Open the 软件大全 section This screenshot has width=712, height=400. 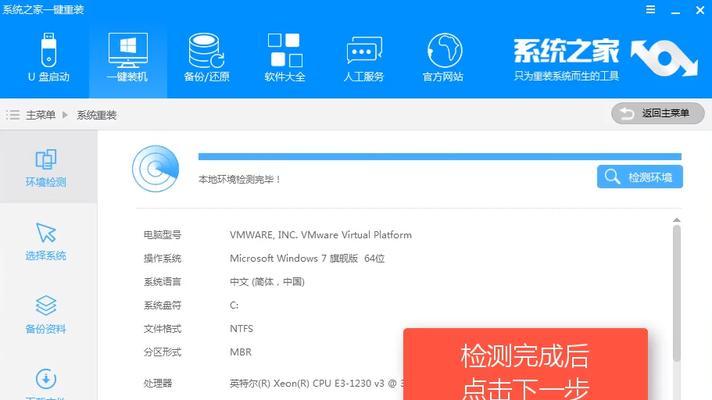point(285,58)
